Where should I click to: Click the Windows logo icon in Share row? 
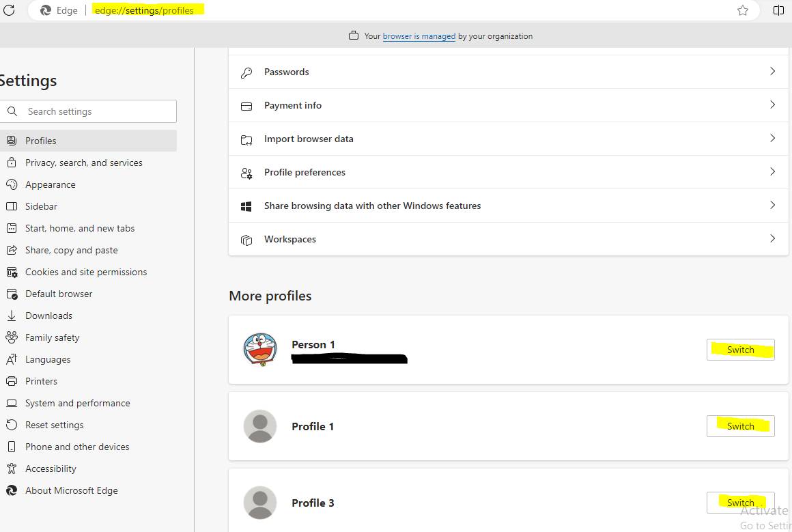246,206
